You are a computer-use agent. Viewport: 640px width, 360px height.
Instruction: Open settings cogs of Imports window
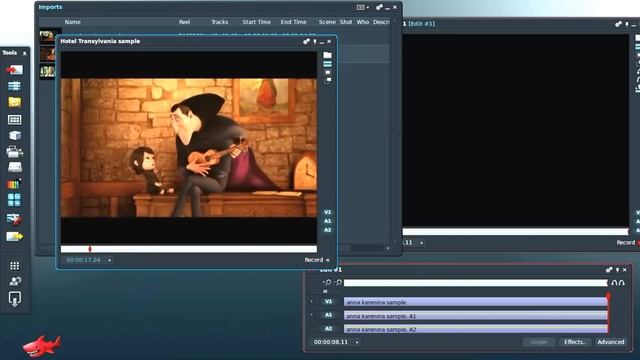(x=379, y=7)
